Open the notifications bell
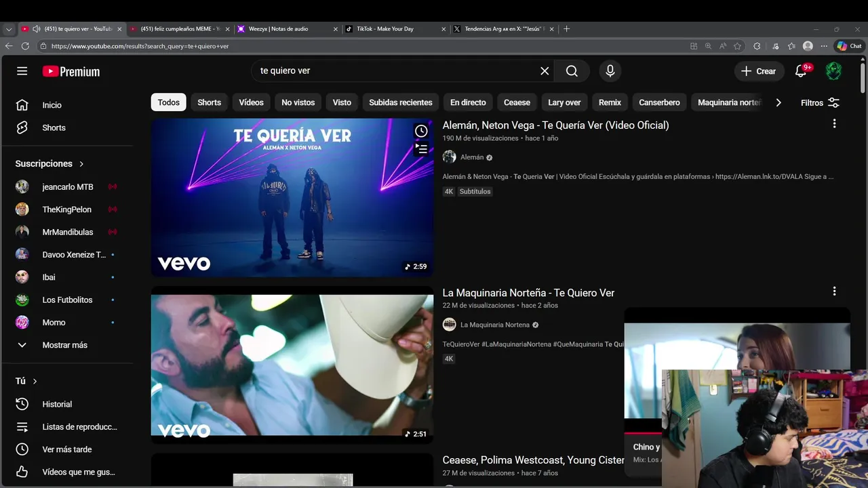 801,71
